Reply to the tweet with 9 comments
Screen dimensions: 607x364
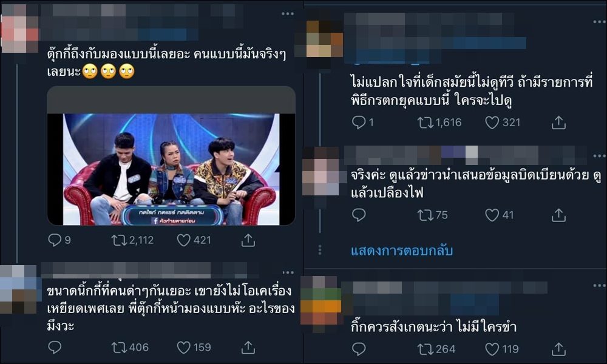coord(55,240)
